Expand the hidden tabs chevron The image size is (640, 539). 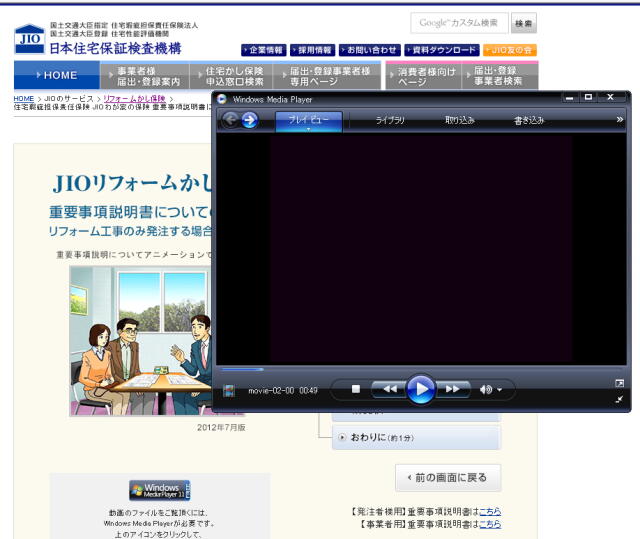coord(619,120)
